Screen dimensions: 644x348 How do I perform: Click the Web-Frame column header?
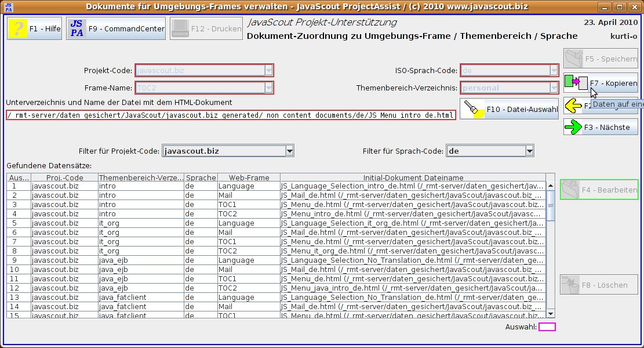248,177
